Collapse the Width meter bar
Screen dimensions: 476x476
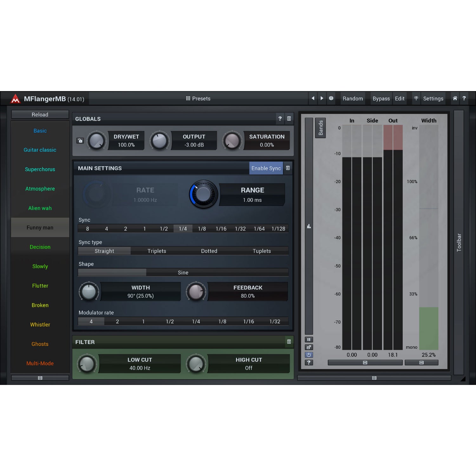click(421, 362)
